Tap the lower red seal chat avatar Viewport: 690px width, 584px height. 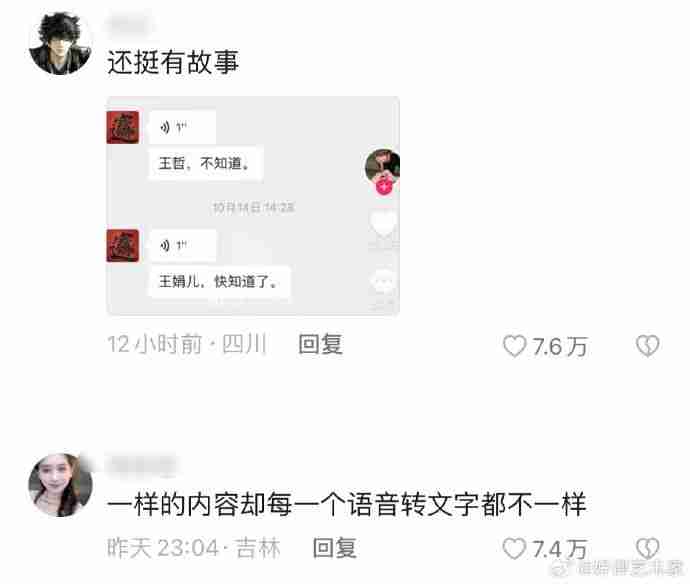coord(123,246)
